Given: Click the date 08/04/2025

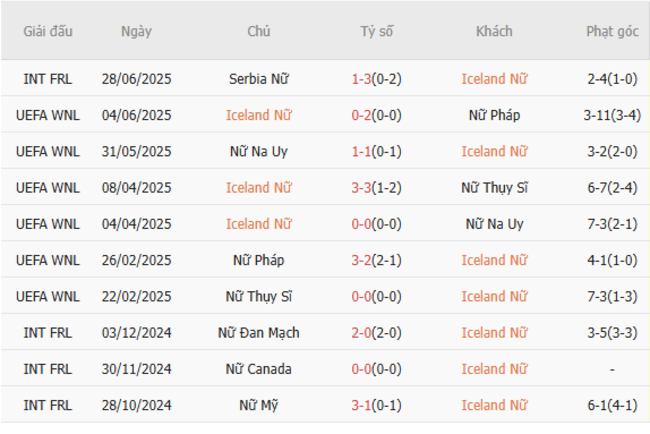Looking at the screenshot, I should pos(136,188).
